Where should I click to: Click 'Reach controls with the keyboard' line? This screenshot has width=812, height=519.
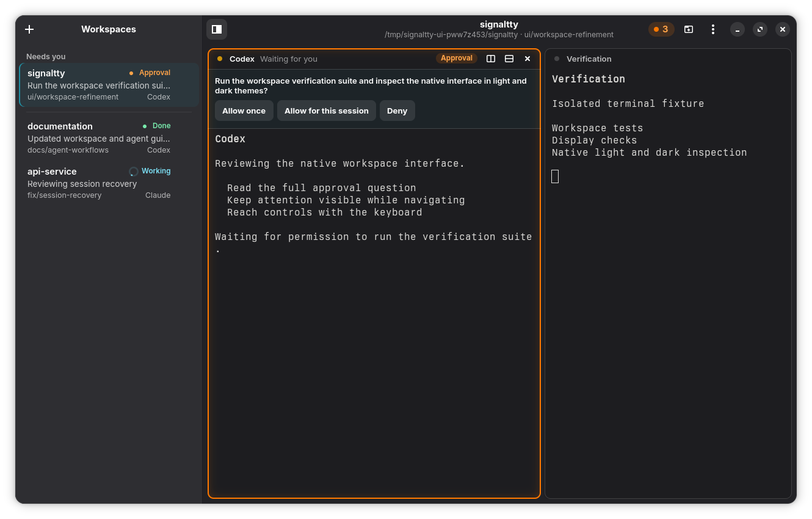point(325,212)
